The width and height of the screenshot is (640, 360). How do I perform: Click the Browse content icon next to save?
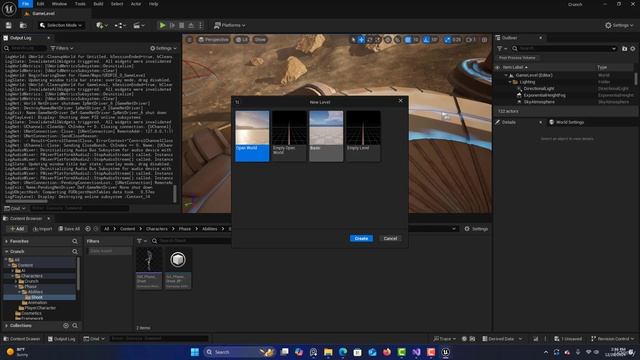(23, 25)
